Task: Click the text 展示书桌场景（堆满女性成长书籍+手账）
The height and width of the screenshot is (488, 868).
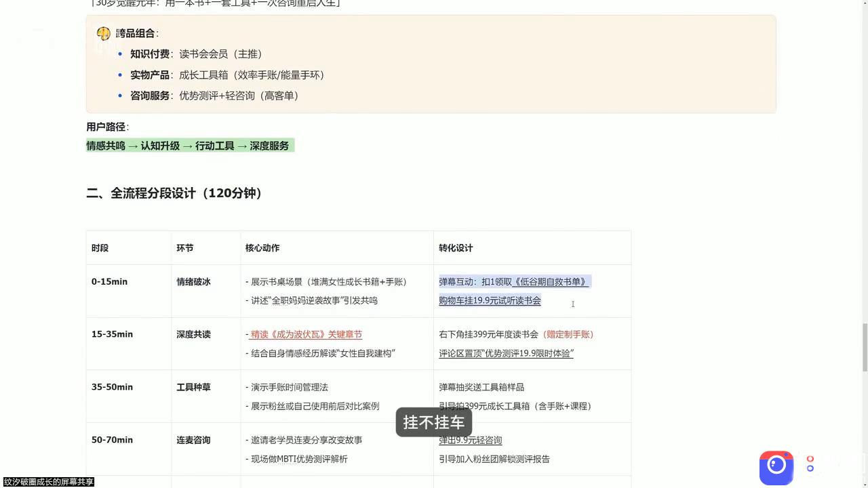Action: click(x=329, y=281)
